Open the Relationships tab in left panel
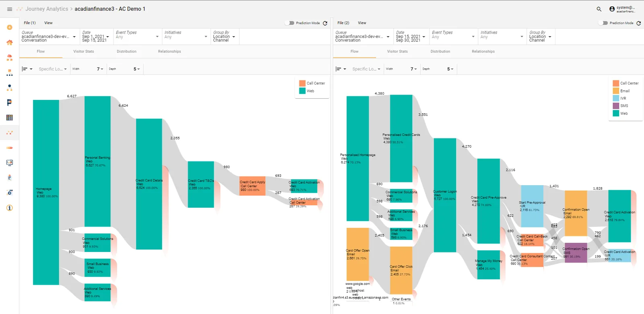This screenshot has height=314, width=644. click(x=169, y=52)
